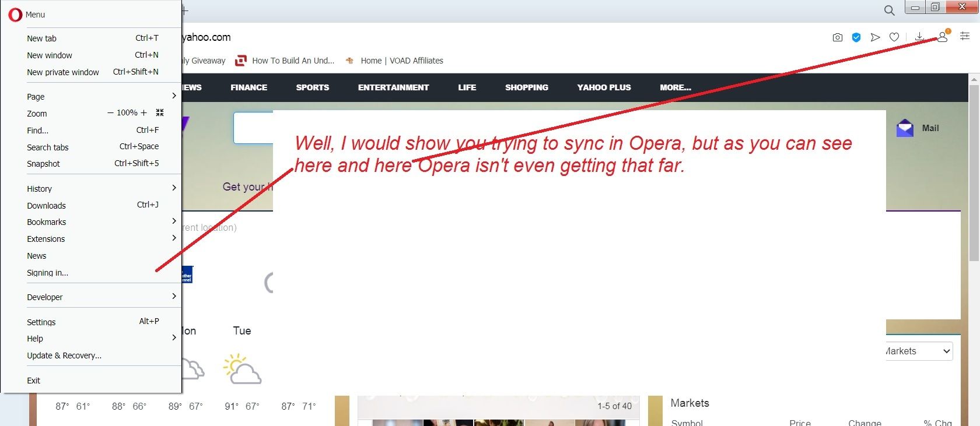Click the VOAD Affiliates bookmark favicon
This screenshot has height=426, width=980.
tap(350, 61)
